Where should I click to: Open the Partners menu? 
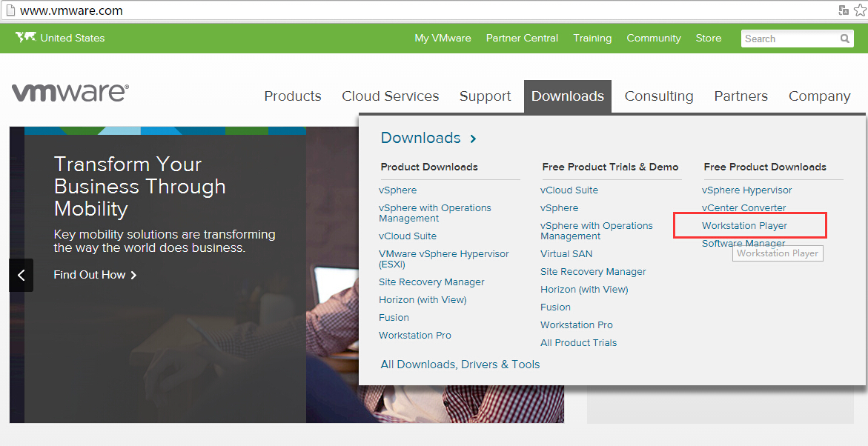741,96
